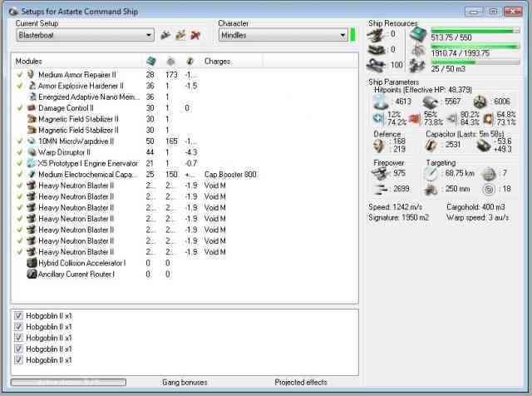Click the CPU column header icon
Screen dimensions: 532x396
point(151,61)
